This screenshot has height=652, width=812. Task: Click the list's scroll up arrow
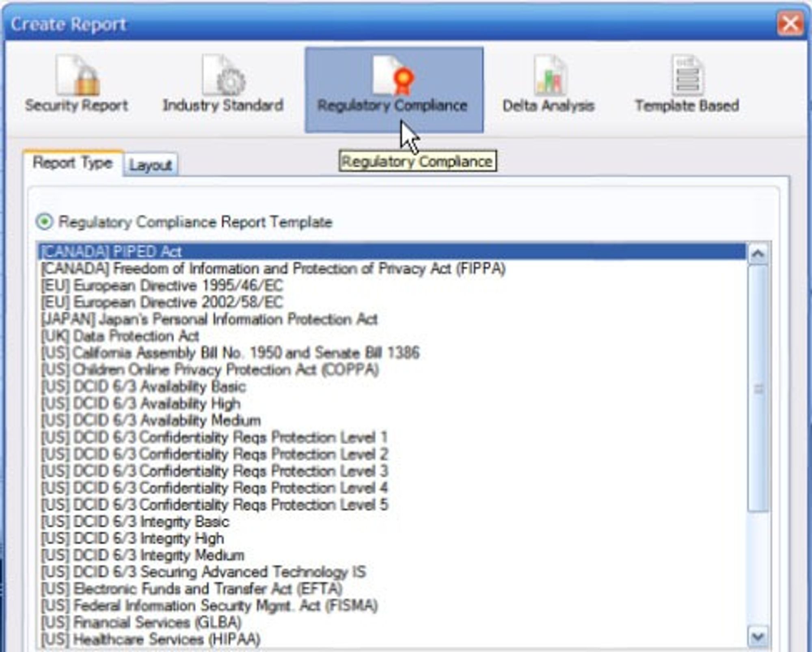pyautogui.click(x=758, y=254)
